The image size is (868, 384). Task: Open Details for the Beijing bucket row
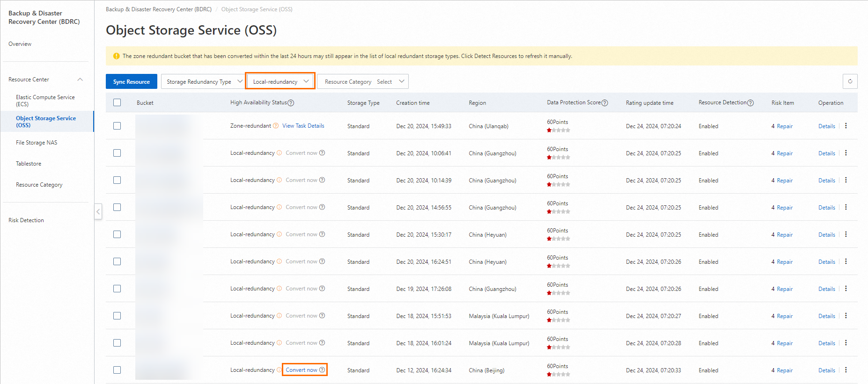(x=827, y=370)
